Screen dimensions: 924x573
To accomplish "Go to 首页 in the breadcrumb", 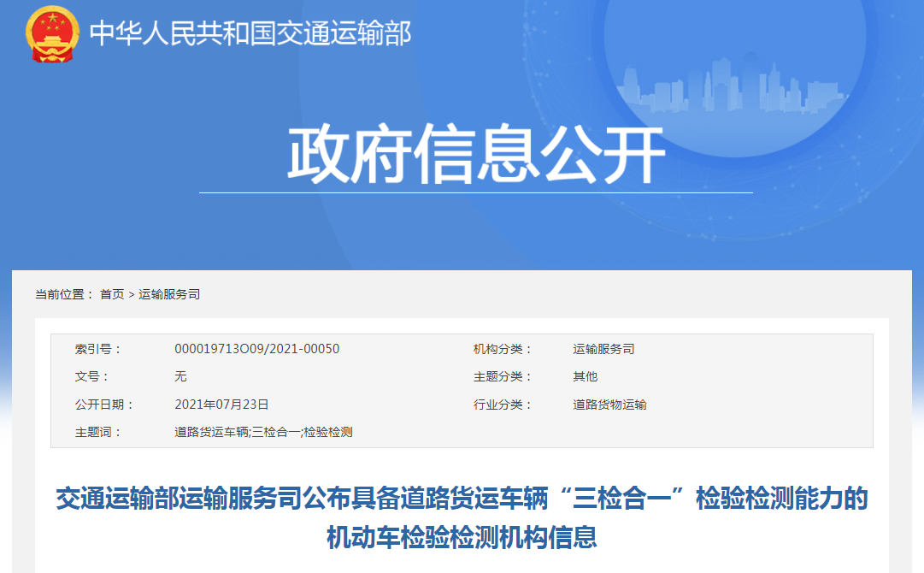I will coord(112,294).
